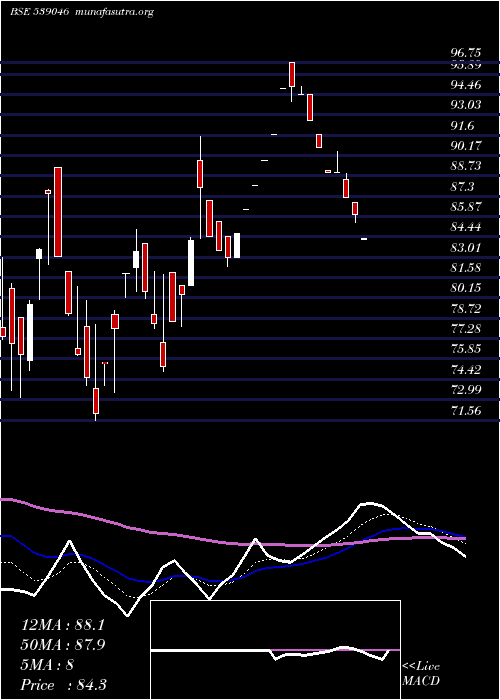500x700 pixels.
Task: Select the 77.28 price axis label
Action: click(466, 329)
